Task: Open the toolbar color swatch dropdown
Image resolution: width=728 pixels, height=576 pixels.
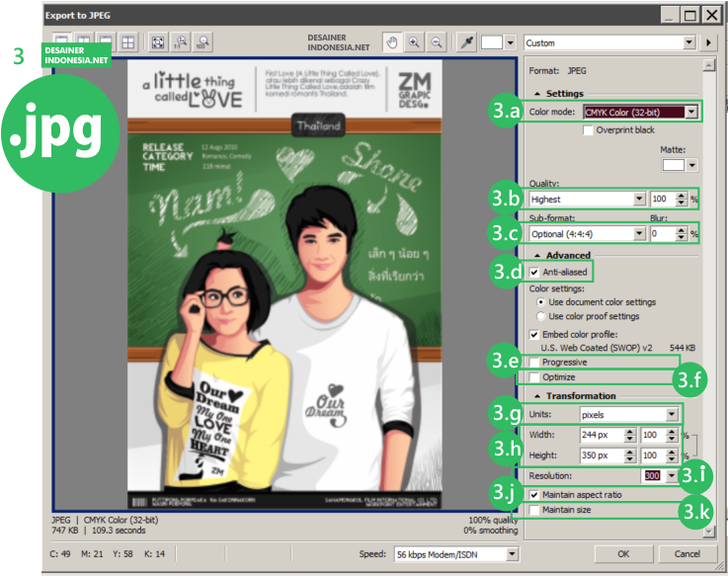Action: pos(511,42)
